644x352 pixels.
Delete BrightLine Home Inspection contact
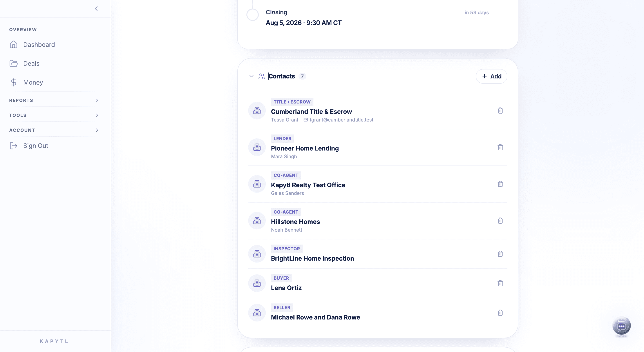[x=500, y=254]
